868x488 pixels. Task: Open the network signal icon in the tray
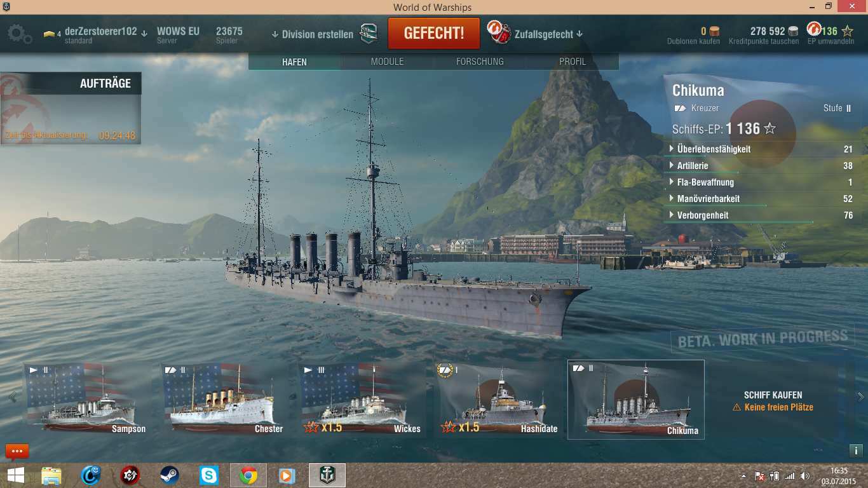[x=789, y=476]
